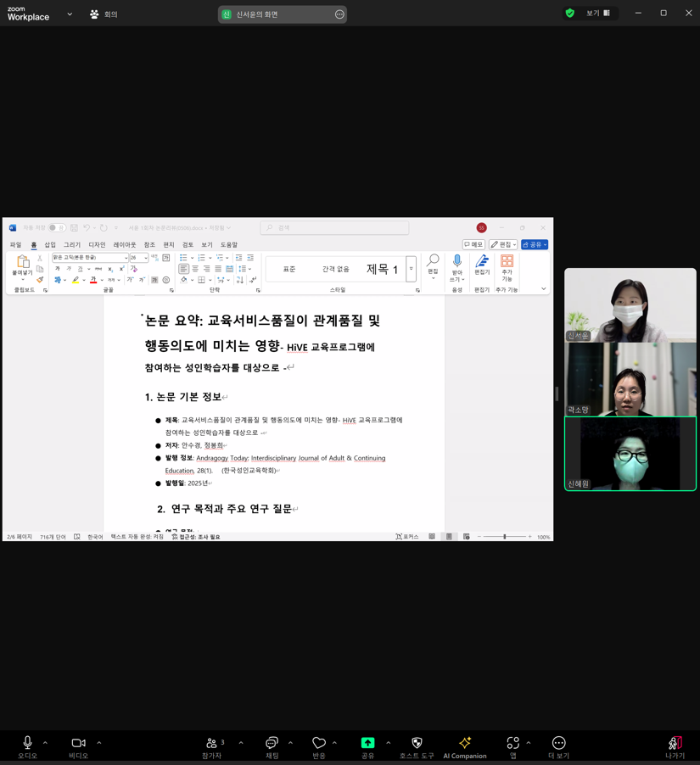Open the 공유 (Share) dropdown in Word
The height and width of the screenshot is (765, 700).
(x=535, y=245)
